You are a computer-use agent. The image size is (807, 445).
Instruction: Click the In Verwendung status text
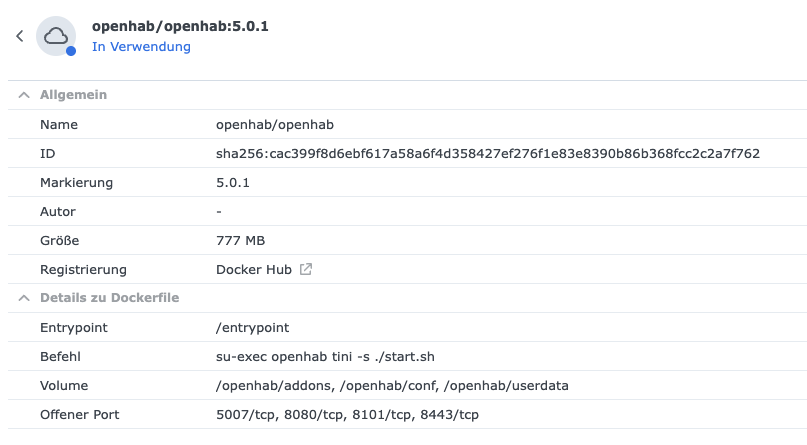coord(141,46)
